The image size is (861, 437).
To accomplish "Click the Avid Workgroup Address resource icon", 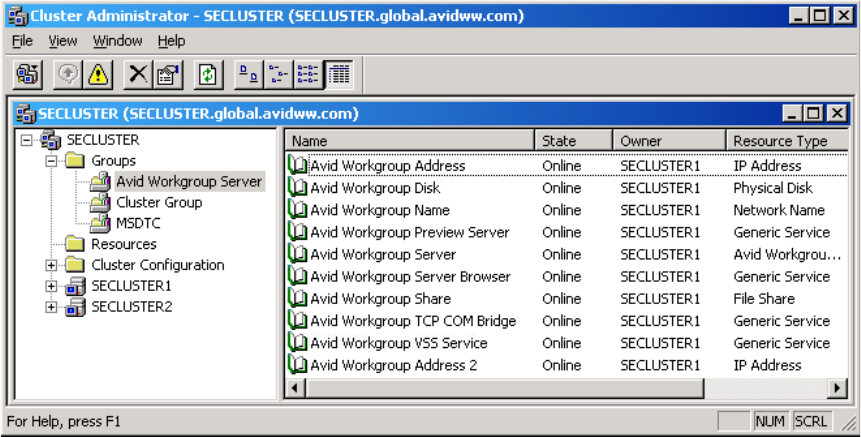I will [x=298, y=166].
